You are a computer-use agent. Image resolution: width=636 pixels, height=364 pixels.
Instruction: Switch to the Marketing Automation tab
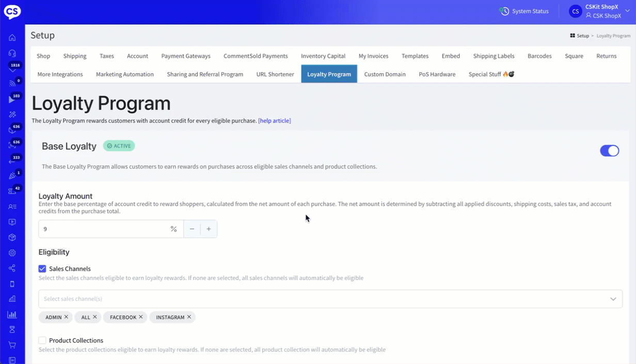[x=125, y=74]
